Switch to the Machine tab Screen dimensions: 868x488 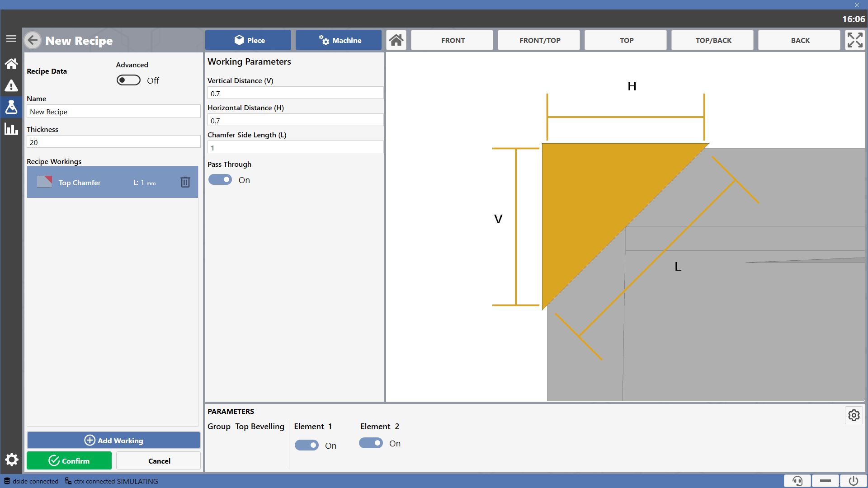click(x=339, y=40)
